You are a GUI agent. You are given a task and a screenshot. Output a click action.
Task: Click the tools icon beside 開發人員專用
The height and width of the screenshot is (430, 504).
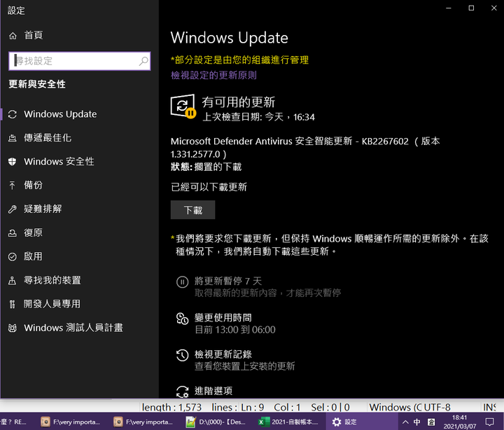[x=12, y=304]
